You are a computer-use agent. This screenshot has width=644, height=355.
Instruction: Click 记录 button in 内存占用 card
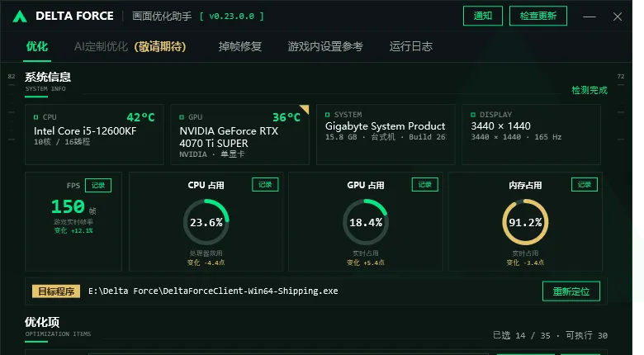click(585, 184)
